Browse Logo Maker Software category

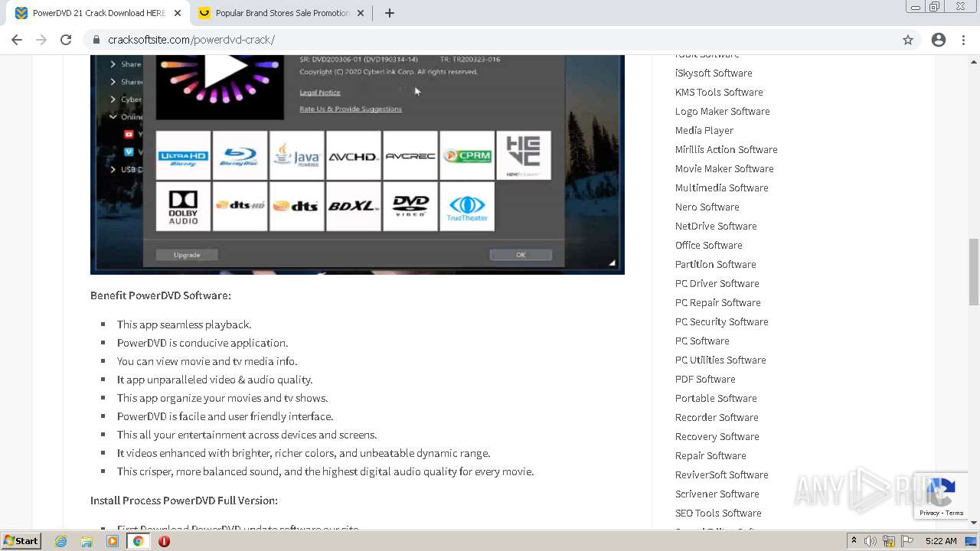[723, 111]
